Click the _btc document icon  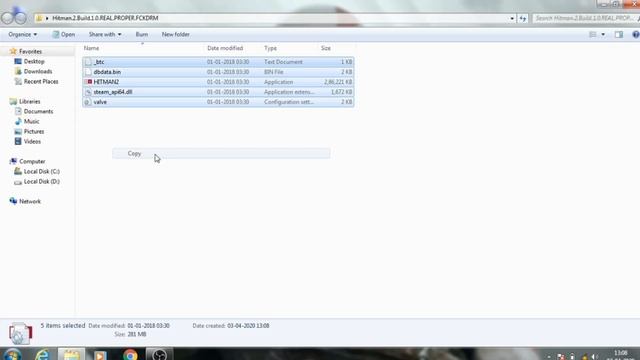click(x=88, y=62)
